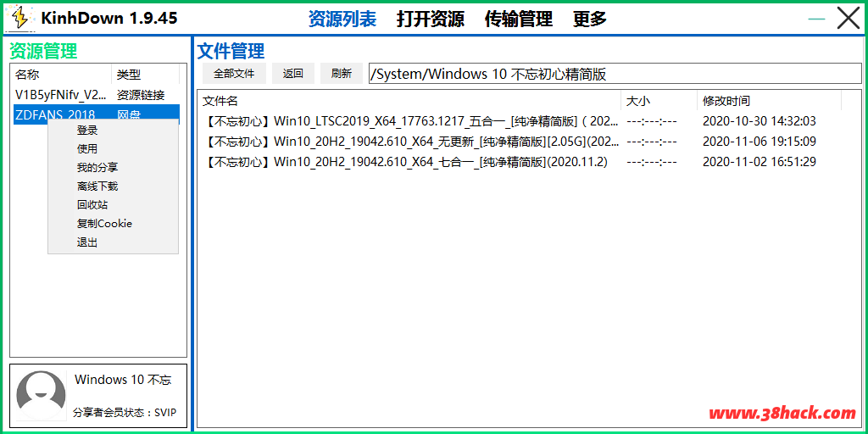Sort files by the 修改时间 column header
This screenshot has height=434, width=868.
click(726, 101)
